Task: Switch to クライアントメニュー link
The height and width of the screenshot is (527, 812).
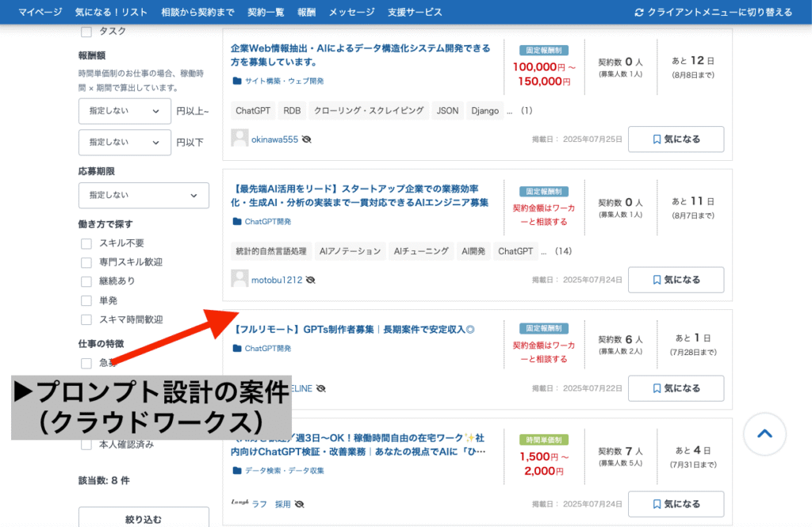Action: [720, 12]
